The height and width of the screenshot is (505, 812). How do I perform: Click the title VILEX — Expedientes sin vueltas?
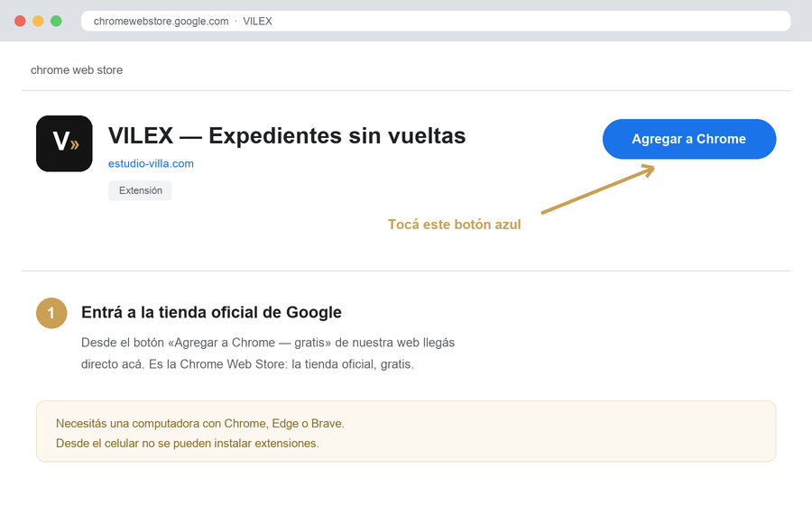click(x=287, y=135)
